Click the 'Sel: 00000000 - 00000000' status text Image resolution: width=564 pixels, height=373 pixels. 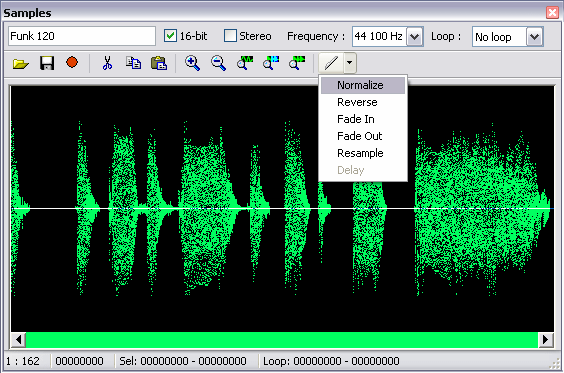point(183,361)
